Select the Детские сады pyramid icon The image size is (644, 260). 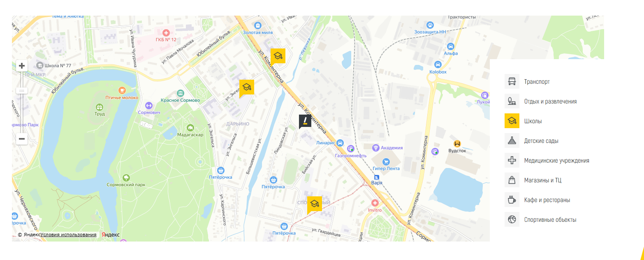512,140
